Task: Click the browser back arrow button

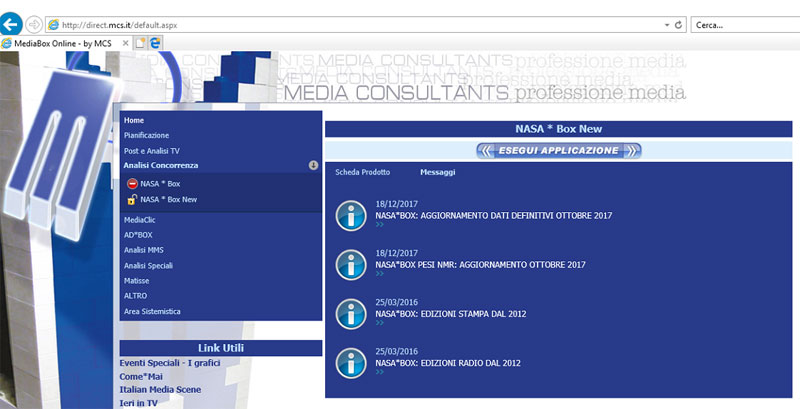Action: [13, 23]
